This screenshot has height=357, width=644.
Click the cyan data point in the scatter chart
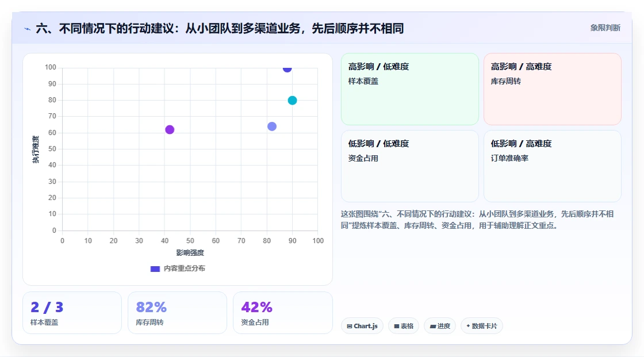tap(292, 100)
